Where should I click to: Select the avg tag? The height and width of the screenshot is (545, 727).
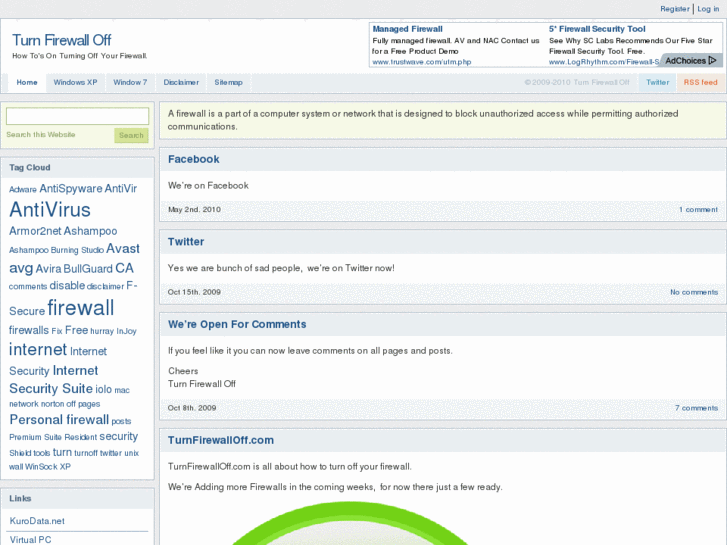[x=21, y=269]
